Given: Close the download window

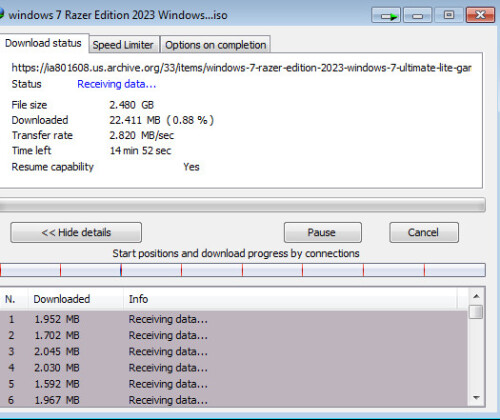Looking at the screenshot, I should click(480, 15).
